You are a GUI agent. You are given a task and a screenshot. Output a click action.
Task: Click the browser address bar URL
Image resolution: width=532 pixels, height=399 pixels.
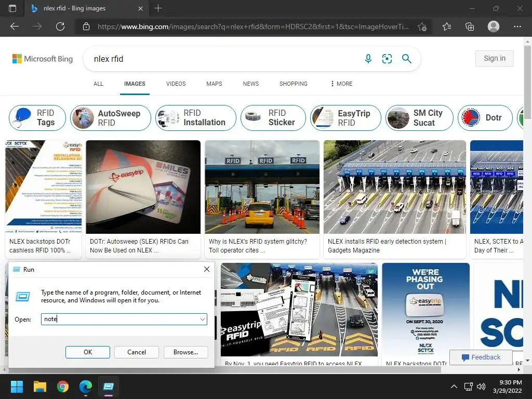(253, 27)
